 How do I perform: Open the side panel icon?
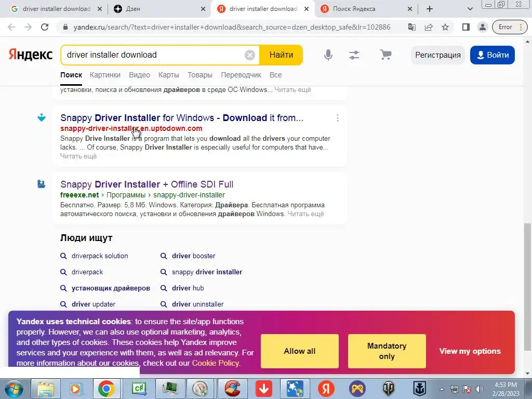point(466,27)
